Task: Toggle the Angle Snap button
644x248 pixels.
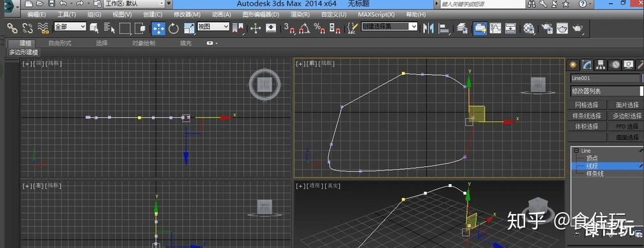Action: point(305,28)
